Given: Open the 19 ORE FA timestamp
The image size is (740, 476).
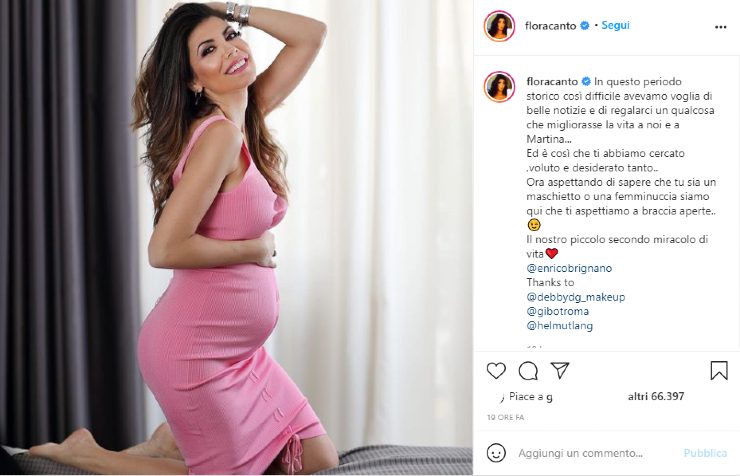Looking at the screenshot, I should pos(505,418).
